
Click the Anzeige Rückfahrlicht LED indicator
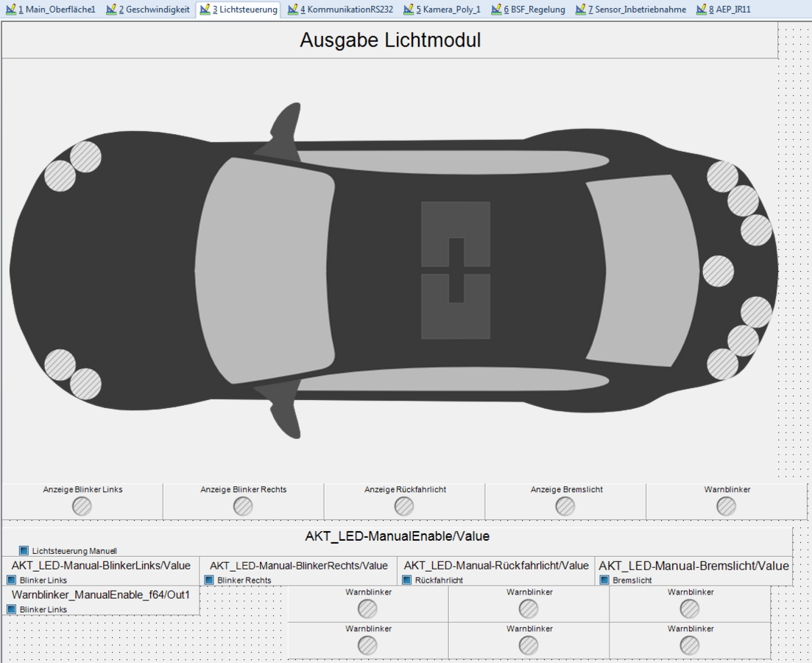tap(404, 506)
